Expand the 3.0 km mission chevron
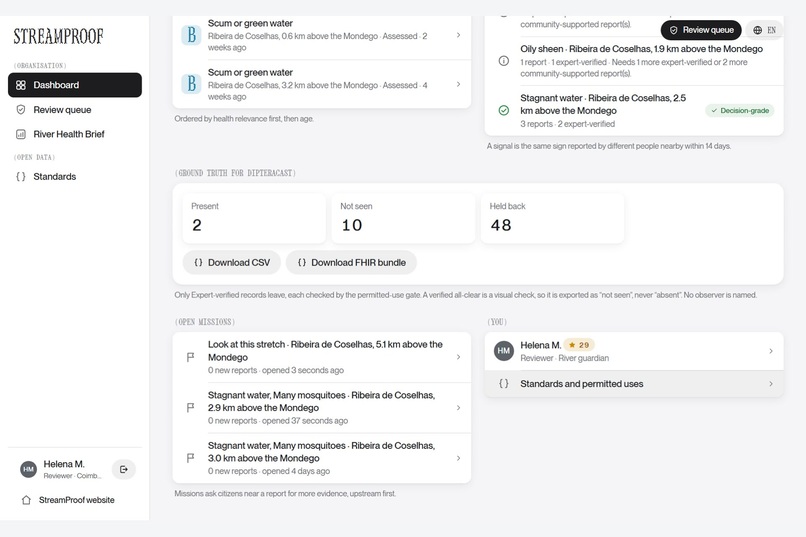This screenshot has width=806, height=537. (x=458, y=458)
